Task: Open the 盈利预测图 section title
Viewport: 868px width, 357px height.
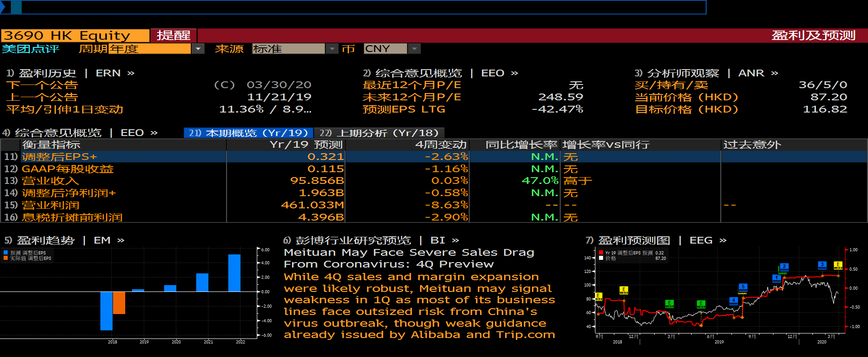Action: 634,240
